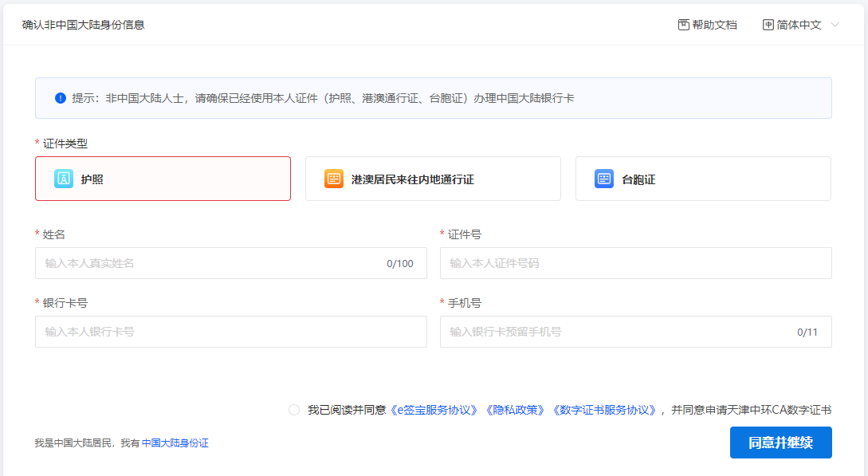Open 《数字证书服务协议》 link
Viewport: 868px width, 476px height.
tap(604, 410)
